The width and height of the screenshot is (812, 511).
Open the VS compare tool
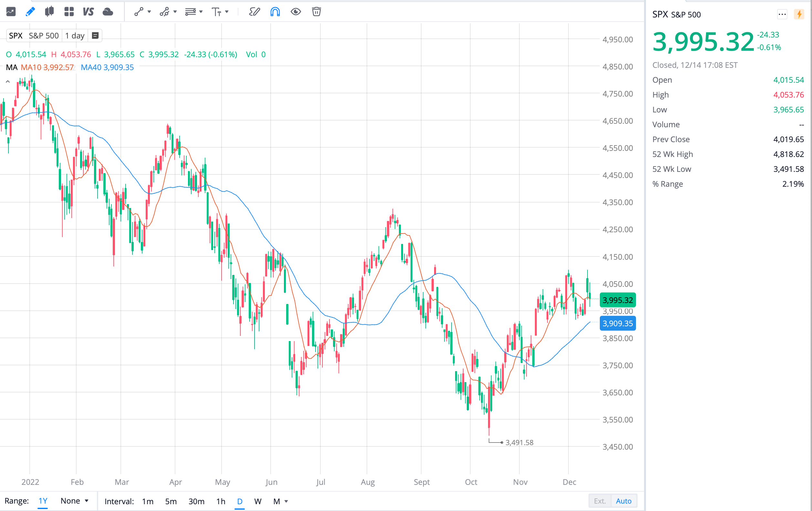(x=88, y=12)
